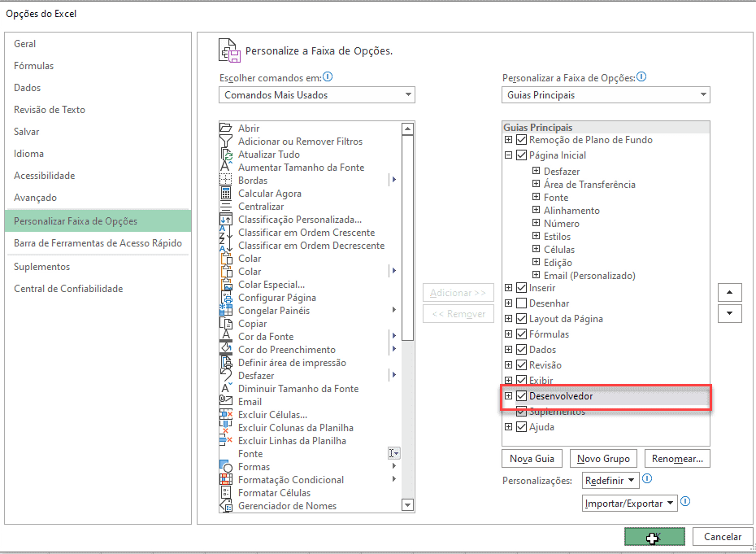Expand the Email (Personalizado) group
The image size is (756, 554).
537,275
